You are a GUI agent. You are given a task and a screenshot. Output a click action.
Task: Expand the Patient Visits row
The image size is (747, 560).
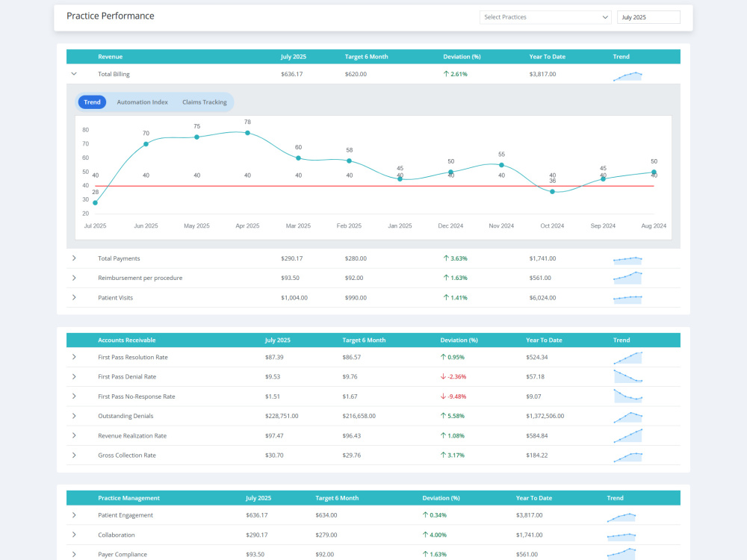(74, 298)
